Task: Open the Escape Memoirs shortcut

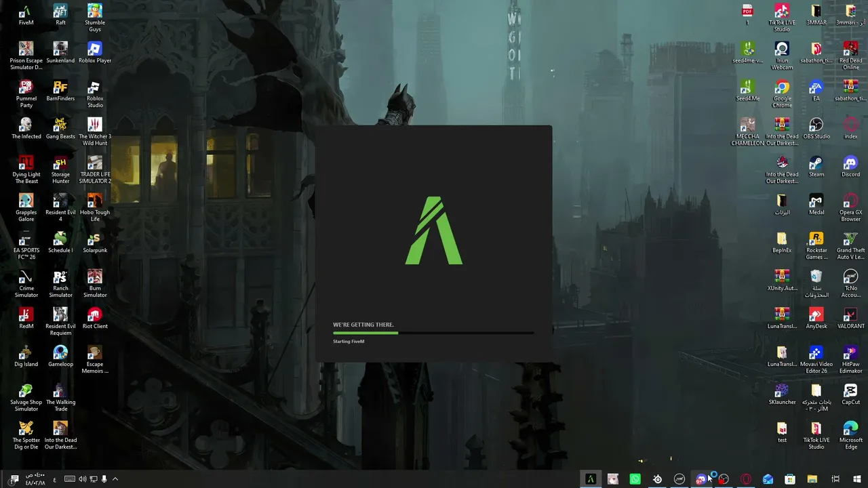Action: (x=95, y=360)
